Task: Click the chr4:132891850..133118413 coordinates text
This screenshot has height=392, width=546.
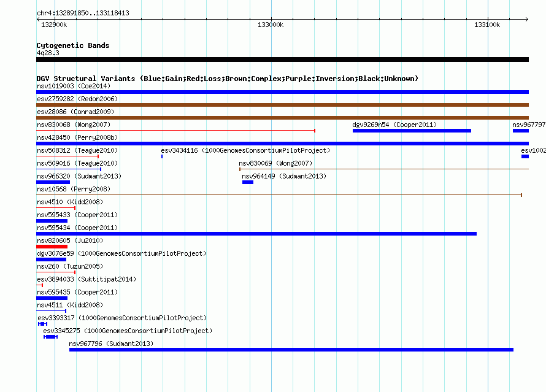Action: 83,13
